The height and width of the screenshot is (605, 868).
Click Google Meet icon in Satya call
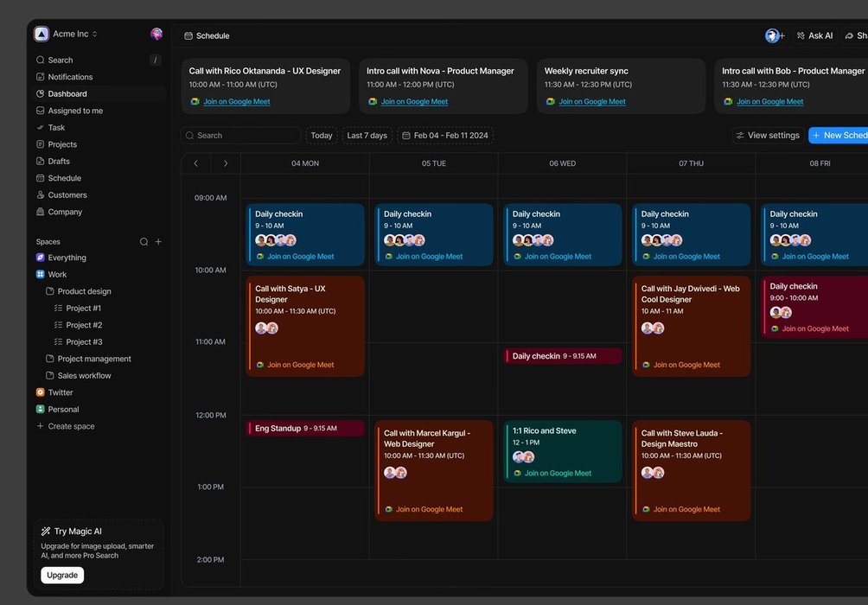point(259,366)
